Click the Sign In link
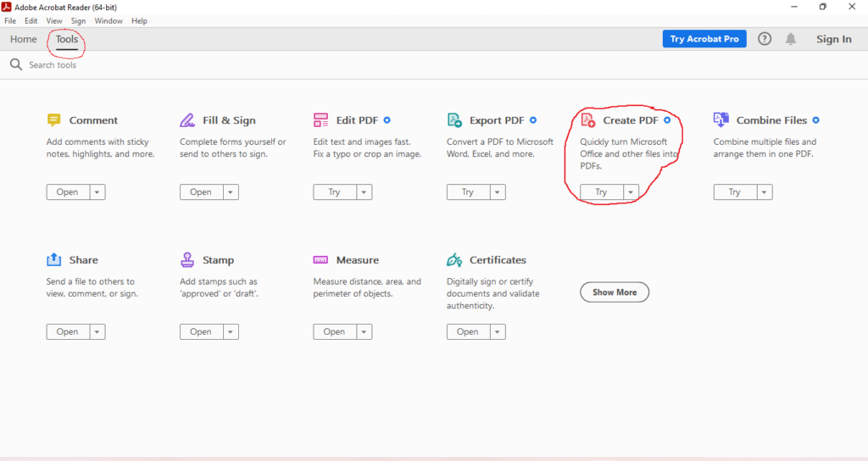The width and height of the screenshot is (868, 461). 834,39
